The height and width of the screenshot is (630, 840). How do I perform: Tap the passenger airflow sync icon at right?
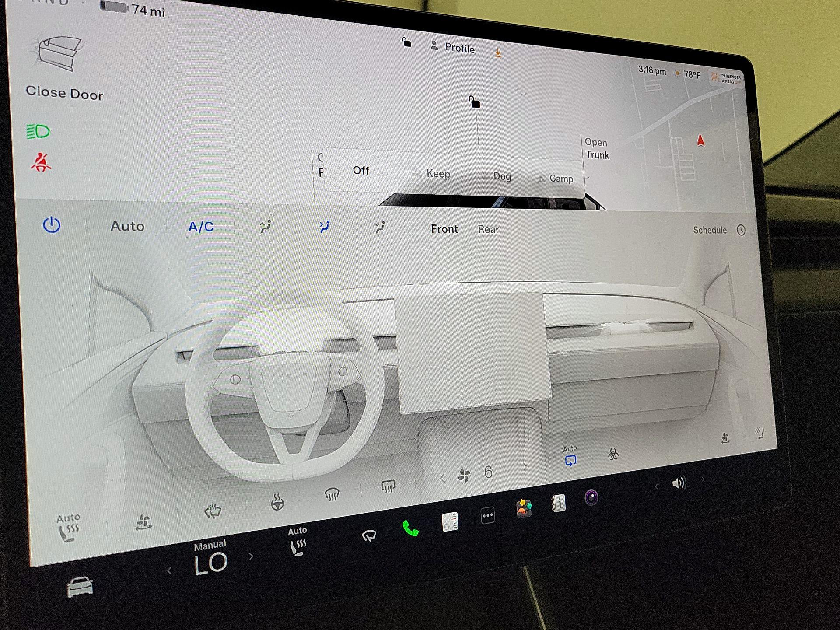coord(725,438)
